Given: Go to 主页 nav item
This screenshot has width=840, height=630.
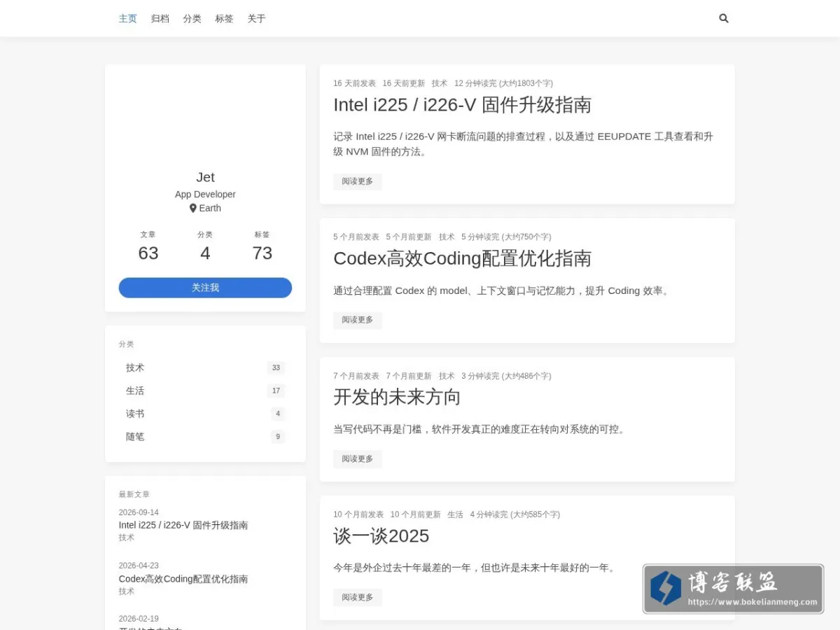Looking at the screenshot, I should click(128, 19).
